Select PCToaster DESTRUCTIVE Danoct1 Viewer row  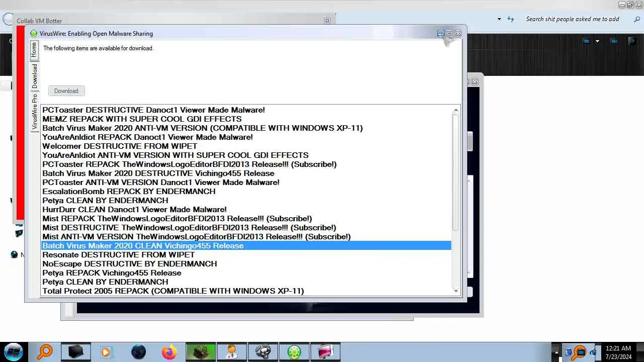tap(247, 110)
